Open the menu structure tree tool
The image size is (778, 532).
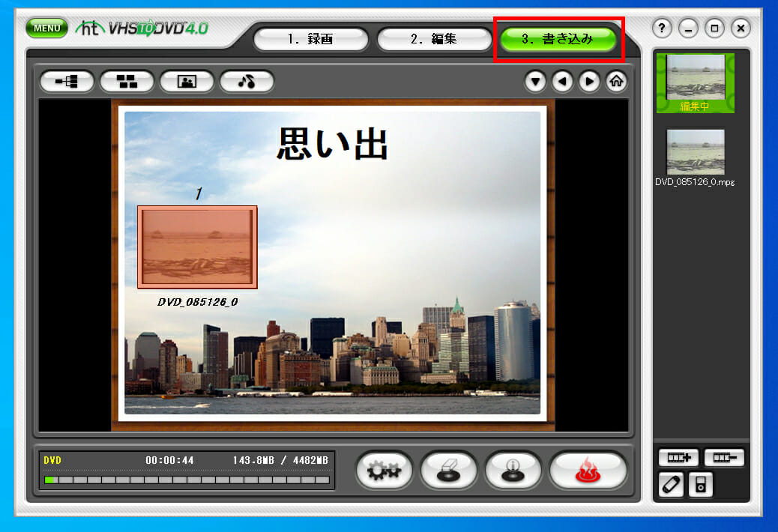67,82
